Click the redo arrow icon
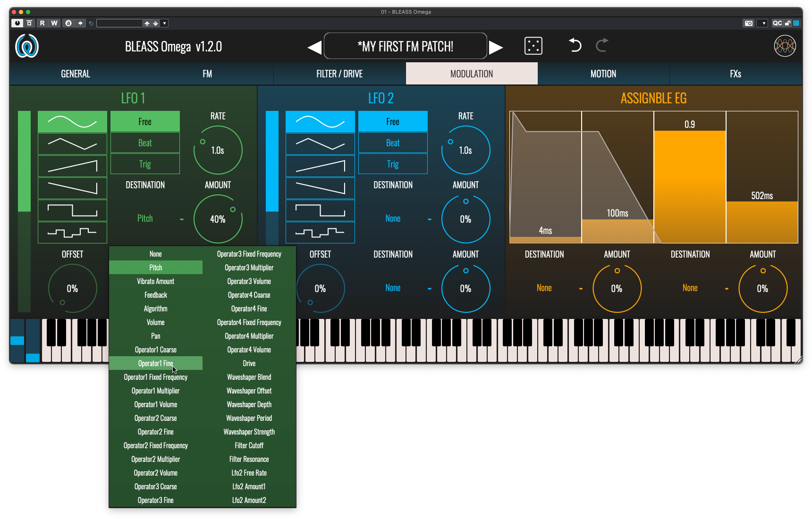 (601, 45)
